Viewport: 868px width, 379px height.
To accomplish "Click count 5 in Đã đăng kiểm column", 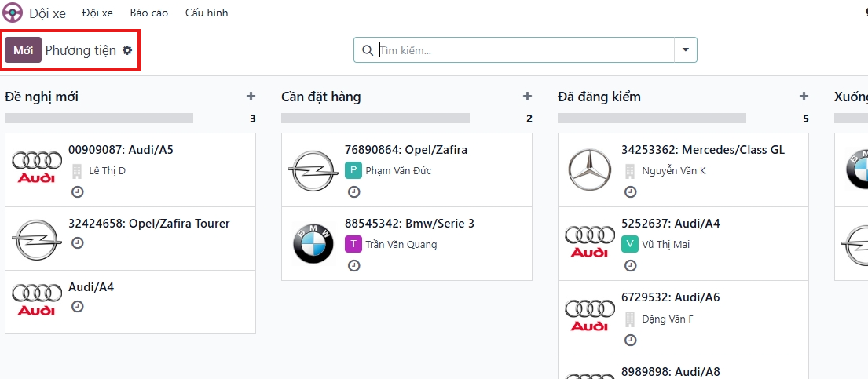I will tap(805, 118).
